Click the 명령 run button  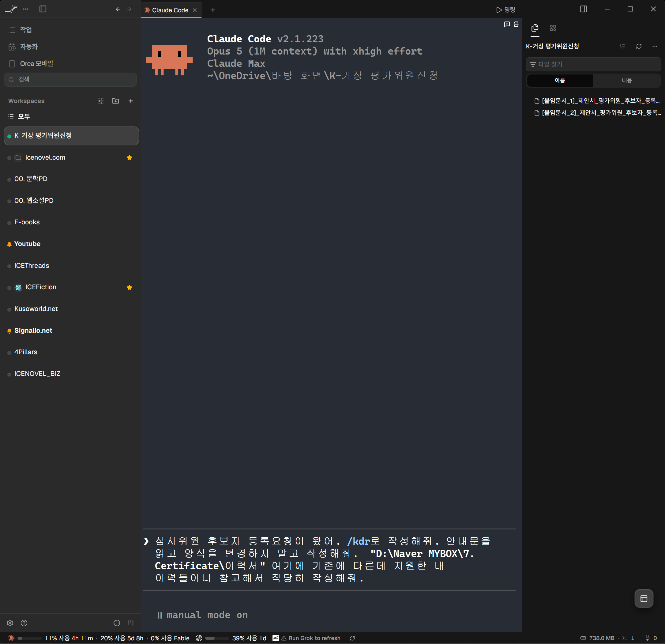505,10
